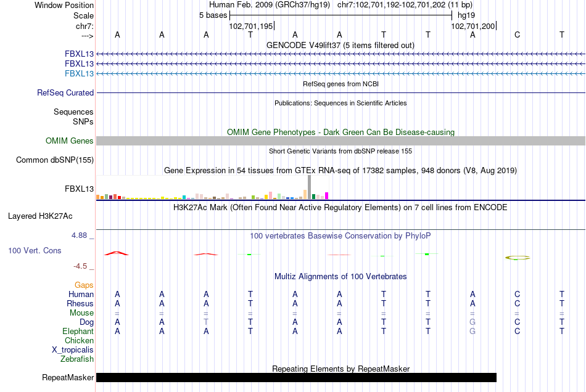Screen dimensions: 586x392
Task: Click 'Basewise Conservation by PhyloP' title
Action: tap(340, 236)
